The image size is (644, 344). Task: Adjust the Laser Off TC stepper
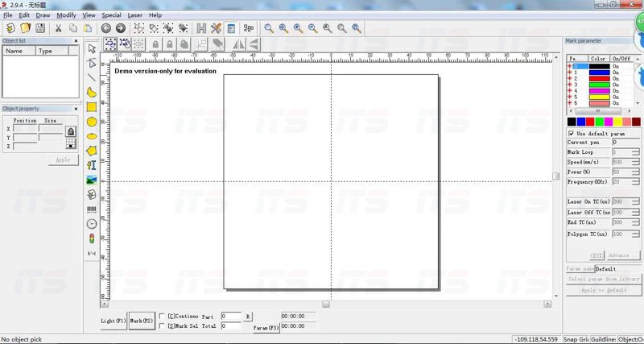coord(635,213)
